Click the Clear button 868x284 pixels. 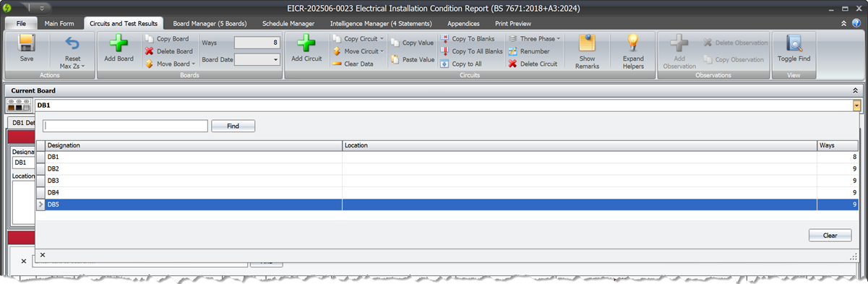(x=830, y=236)
